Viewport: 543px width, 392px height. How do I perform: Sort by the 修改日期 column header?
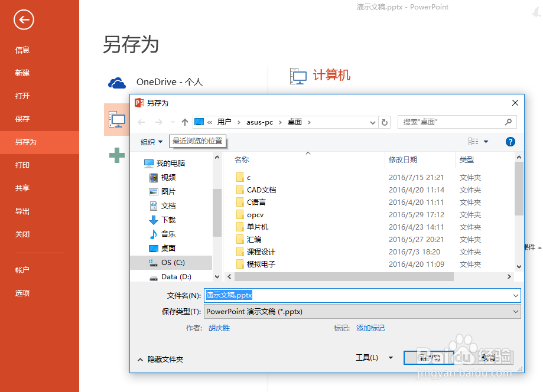click(403, 160)
